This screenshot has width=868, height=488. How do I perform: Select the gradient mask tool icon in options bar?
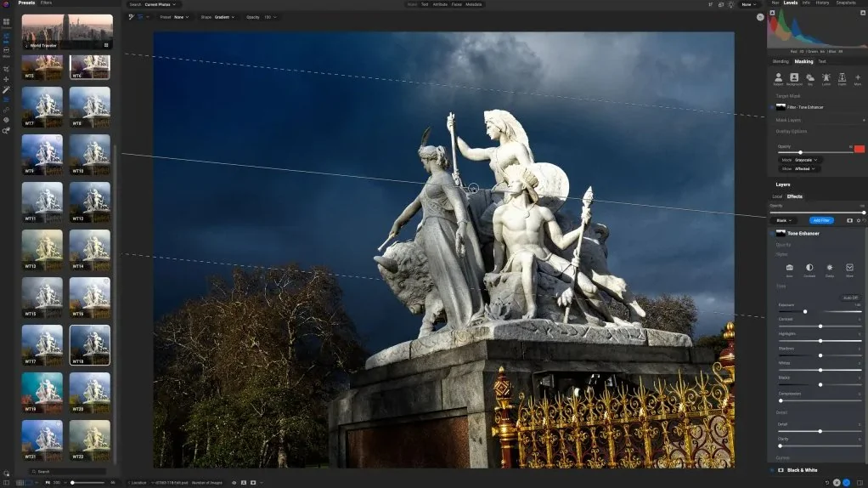(140, 17)
